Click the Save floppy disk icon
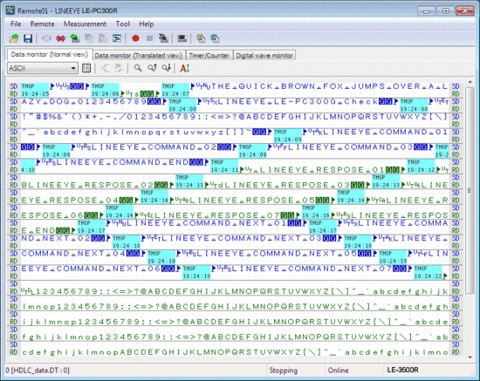The height and width of the screenshot is (381, 480). 28,38
